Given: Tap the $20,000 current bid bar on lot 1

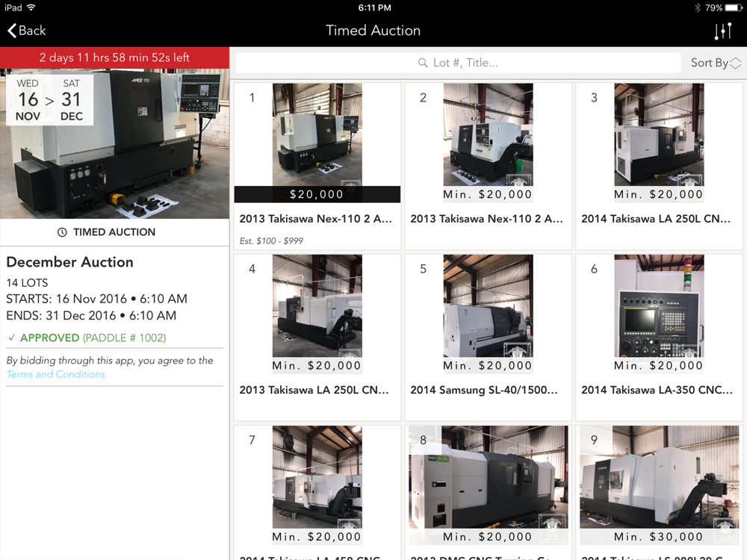Looking at the screenshot, I should 317,194.
